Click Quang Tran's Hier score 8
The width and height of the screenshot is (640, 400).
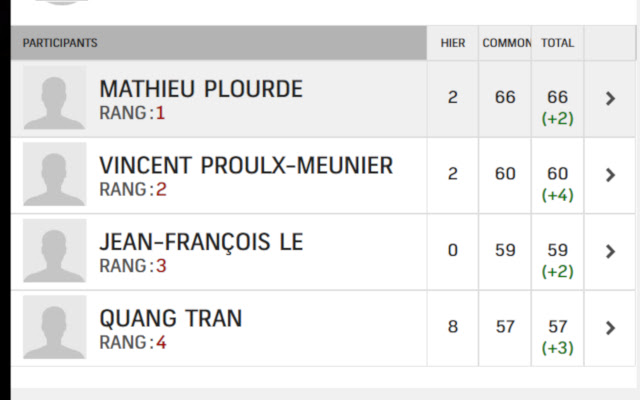453,327
